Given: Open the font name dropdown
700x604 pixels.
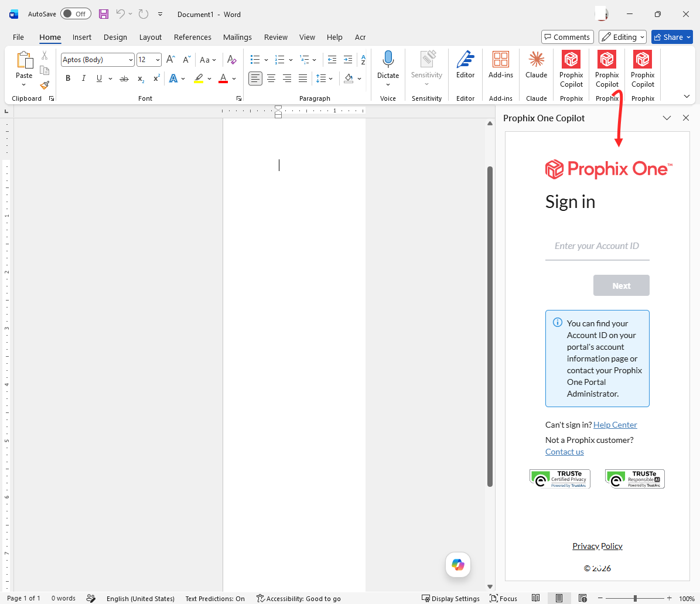Looking at the screenshot, I should [131, 60].
